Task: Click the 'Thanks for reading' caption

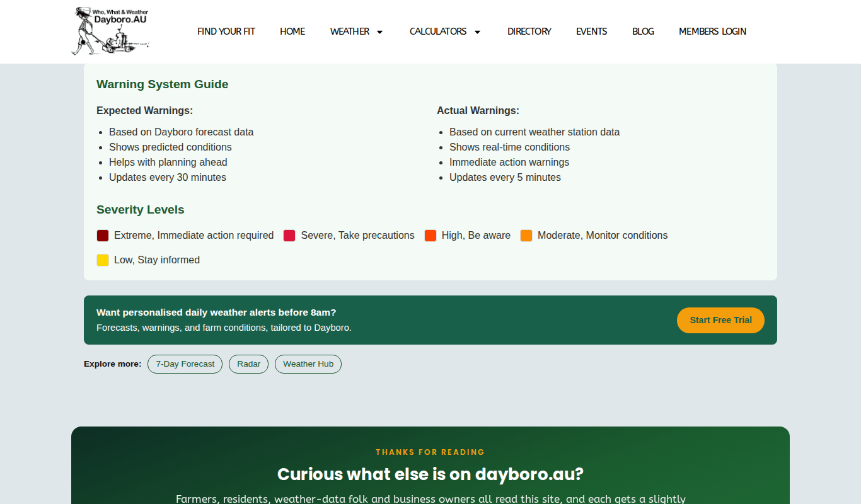Action: (x=430, y=452)
